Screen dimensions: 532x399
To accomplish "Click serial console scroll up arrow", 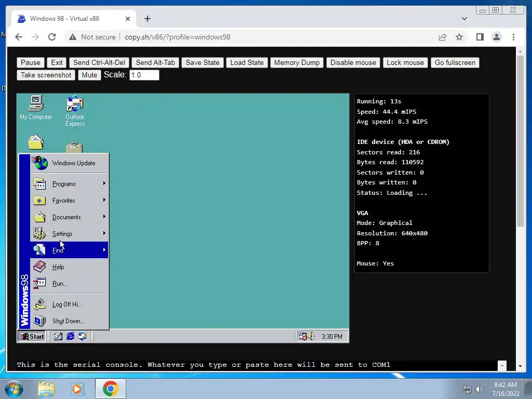I will pyautogui.click(x=502, y=365).
